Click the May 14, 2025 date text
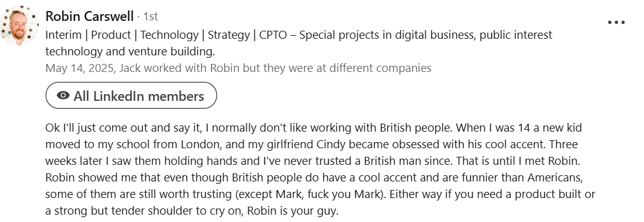 click(79, 68)
